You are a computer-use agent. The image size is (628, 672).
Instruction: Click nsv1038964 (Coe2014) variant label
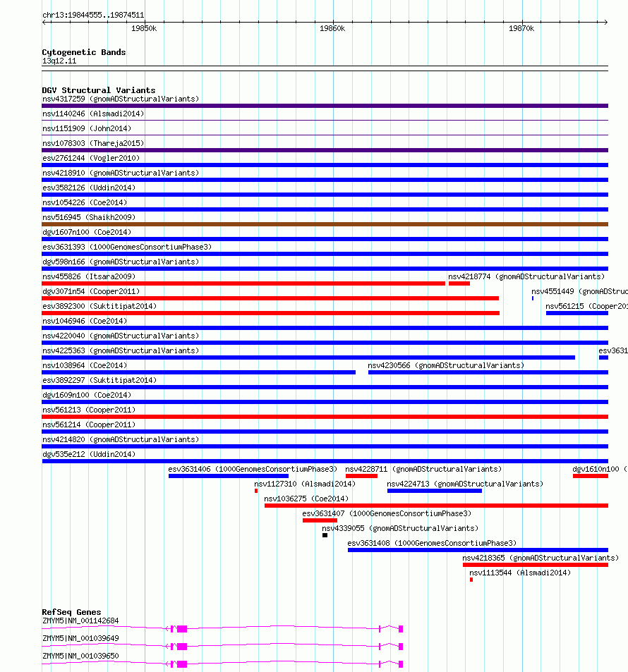point(85,365)
